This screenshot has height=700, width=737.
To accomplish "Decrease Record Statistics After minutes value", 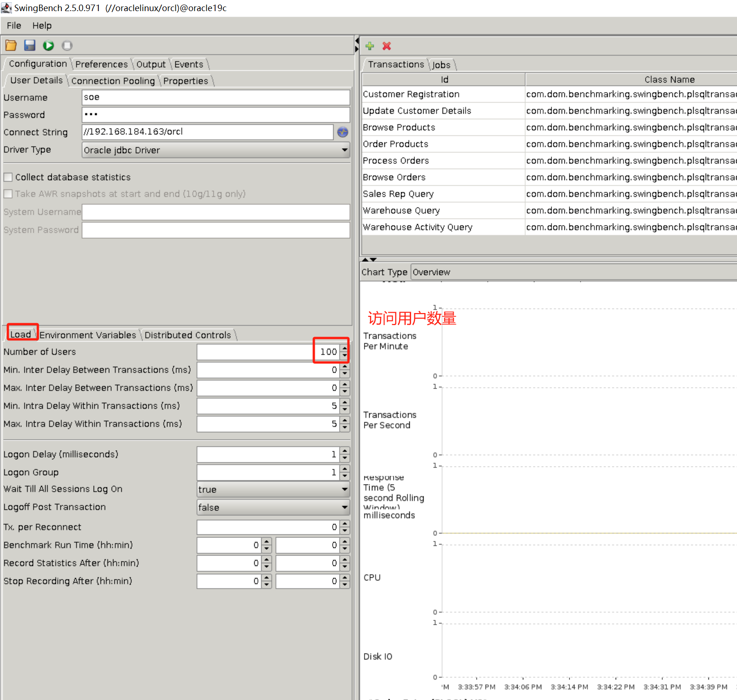I will pos(345,567).
